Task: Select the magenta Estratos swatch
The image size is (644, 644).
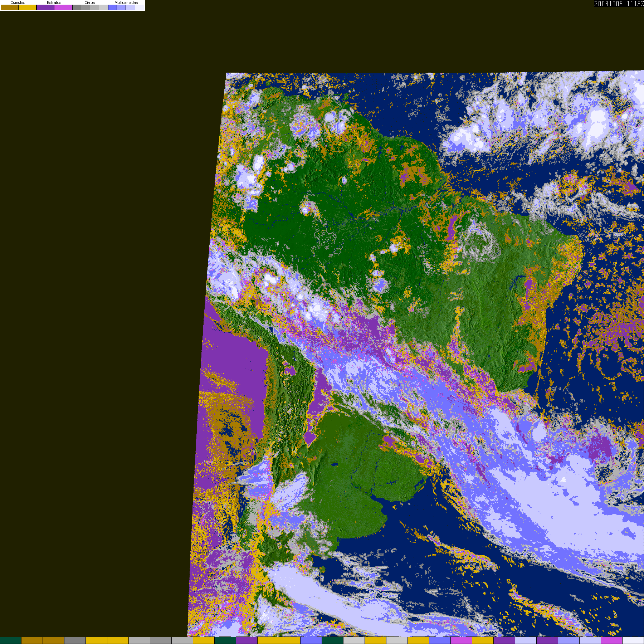Action: 63,8
